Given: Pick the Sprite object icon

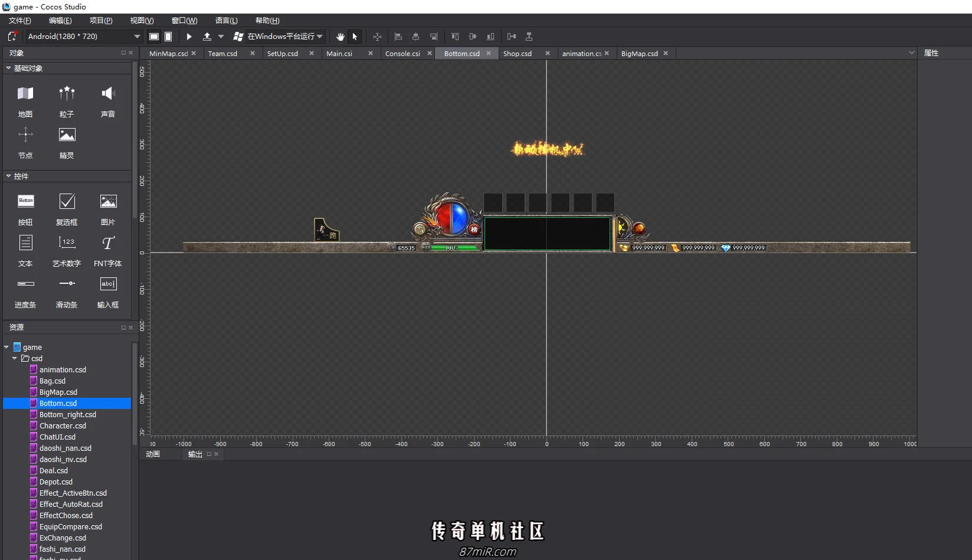Looking at the screenshot, I should [x=67, y=135].
